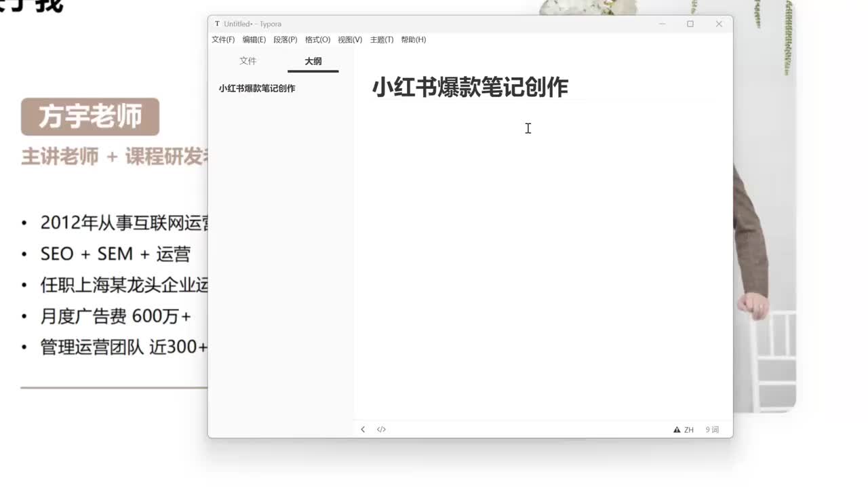
Task: Open the 编辑(E) menu
Action: [x=254, y=40]
